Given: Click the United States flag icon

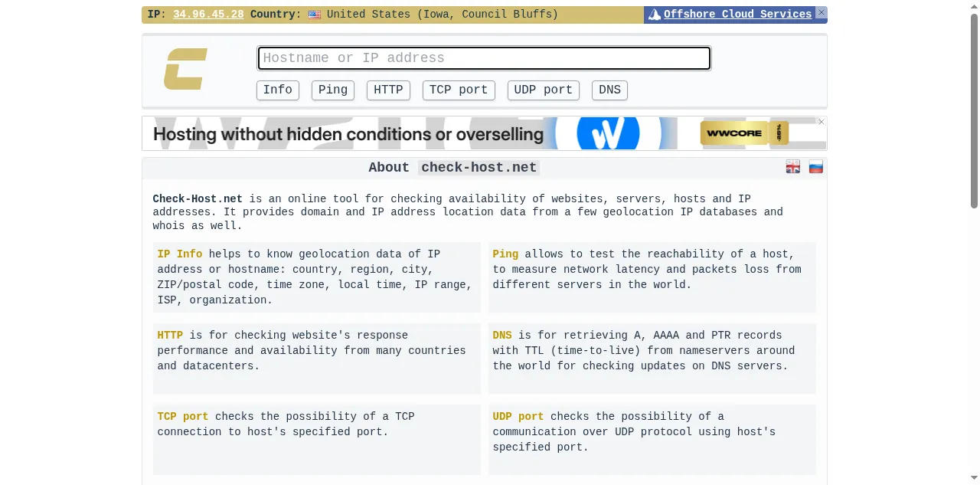Looking at the screenshot, I should [x=315, y=15].
